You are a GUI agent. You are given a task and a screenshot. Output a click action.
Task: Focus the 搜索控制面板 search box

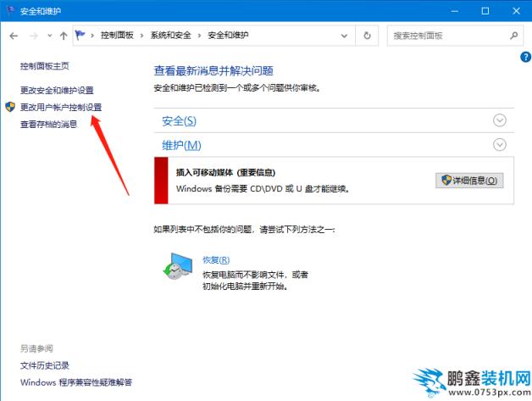454,36
